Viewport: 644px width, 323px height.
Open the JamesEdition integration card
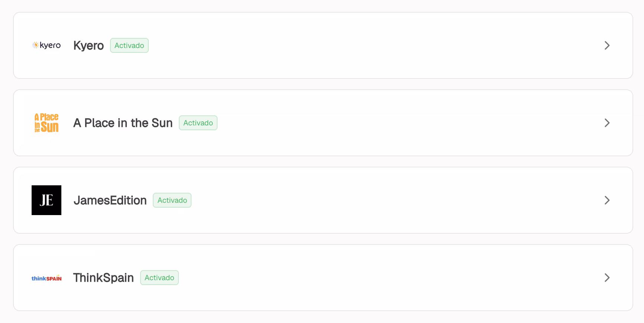pyautogui.click(x=323, y=200)
